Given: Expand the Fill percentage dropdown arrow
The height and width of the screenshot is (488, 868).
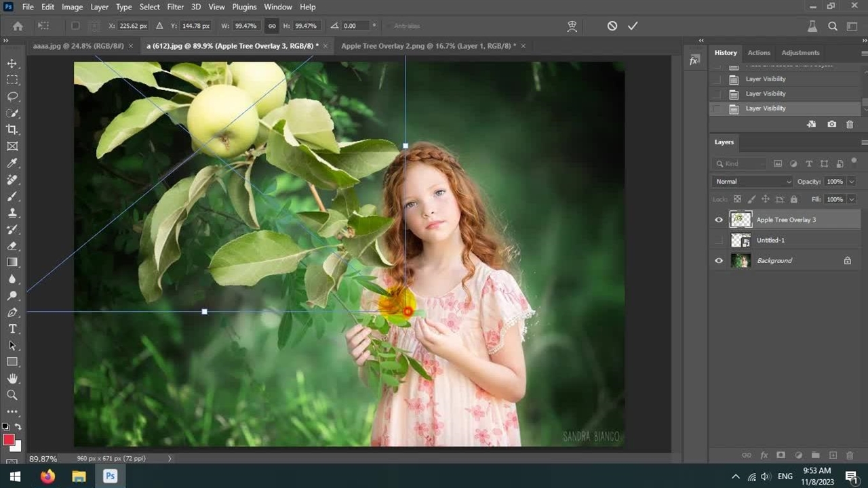Looking at the screenshot, I should click(x=852, y=199).
